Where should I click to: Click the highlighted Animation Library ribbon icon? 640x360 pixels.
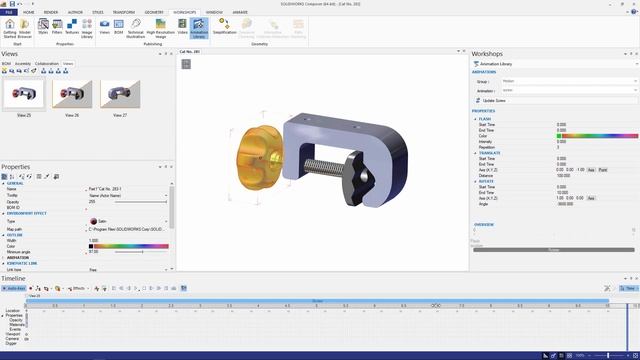(x=199, y=28)
